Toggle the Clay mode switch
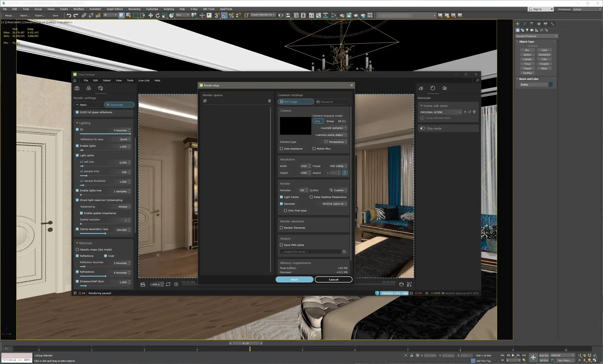The image size is (603, 364). [422, 128]
